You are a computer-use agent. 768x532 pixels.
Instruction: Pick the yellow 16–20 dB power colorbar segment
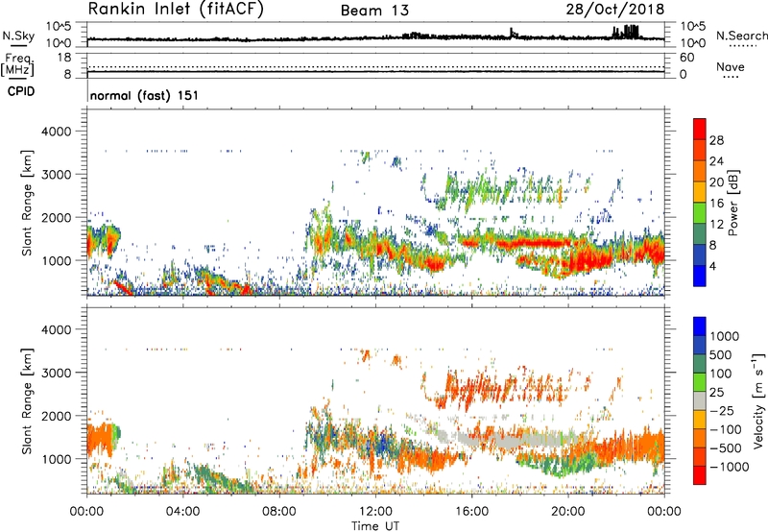click(x=700, y=192)
